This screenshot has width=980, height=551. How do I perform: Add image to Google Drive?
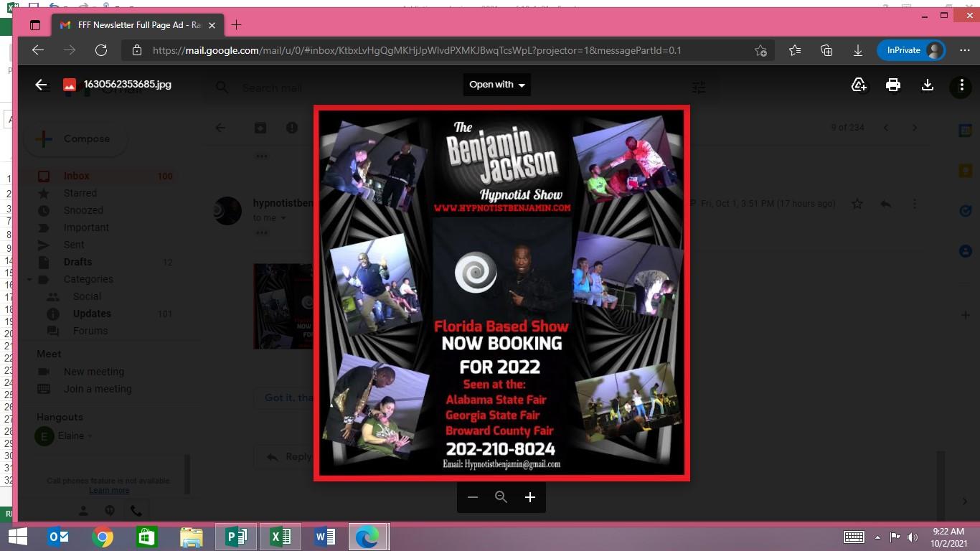[x=859, y=85]
